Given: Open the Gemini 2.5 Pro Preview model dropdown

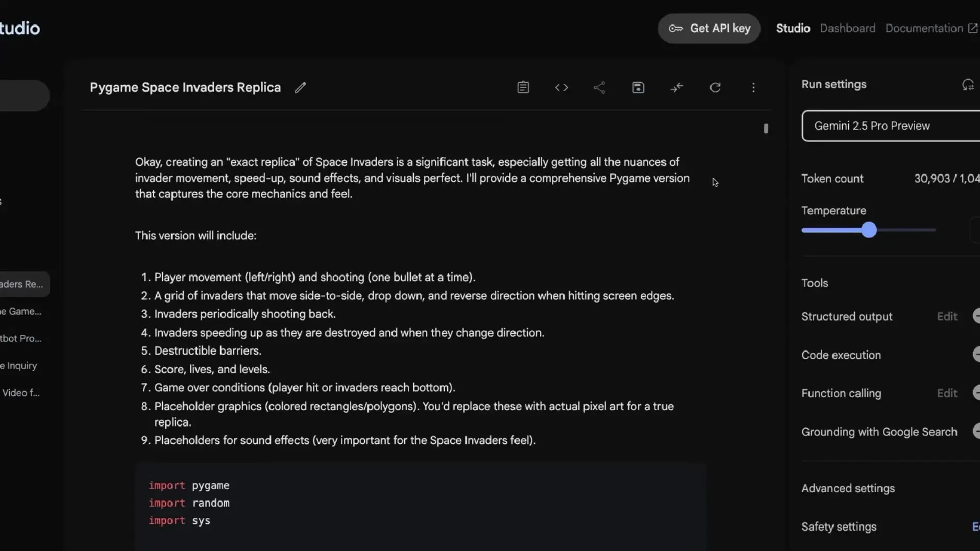Looking at the screenshot, I should [891, 126].
